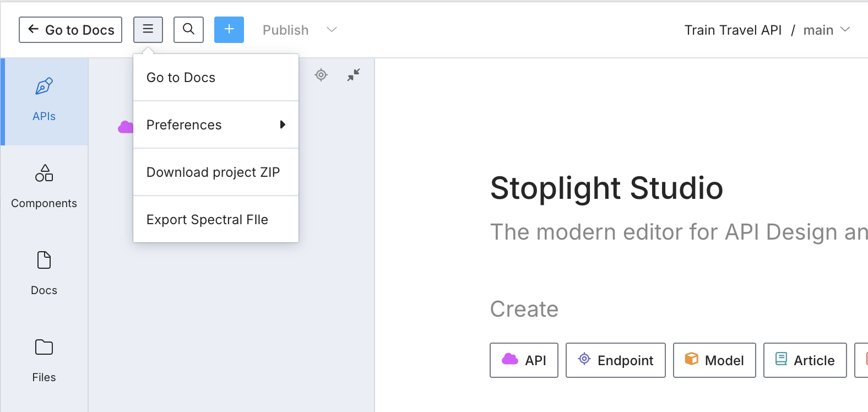Create a new Endpoint

click(615, 360)
